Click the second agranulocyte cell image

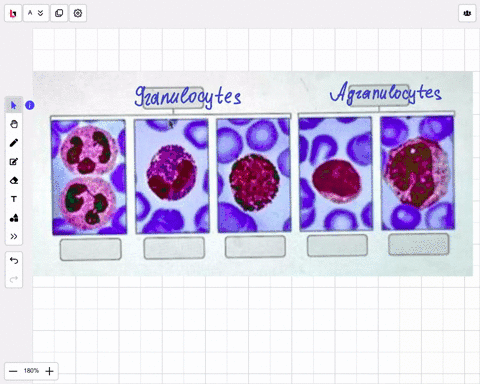418,173
